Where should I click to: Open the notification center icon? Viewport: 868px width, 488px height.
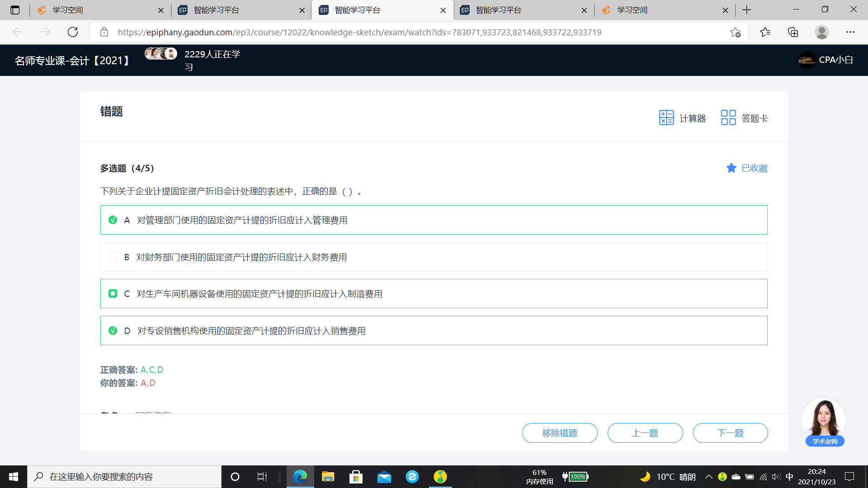point(849,477)
